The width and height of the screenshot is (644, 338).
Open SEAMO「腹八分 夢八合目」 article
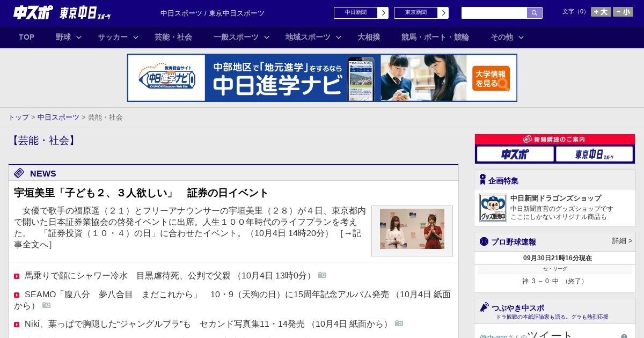[x=232, y=300]
